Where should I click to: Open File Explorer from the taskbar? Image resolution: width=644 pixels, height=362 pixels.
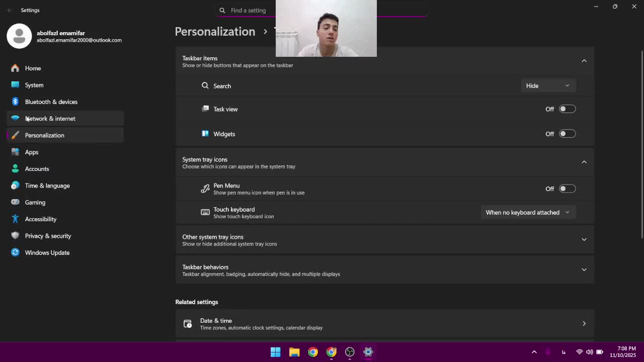294,352
